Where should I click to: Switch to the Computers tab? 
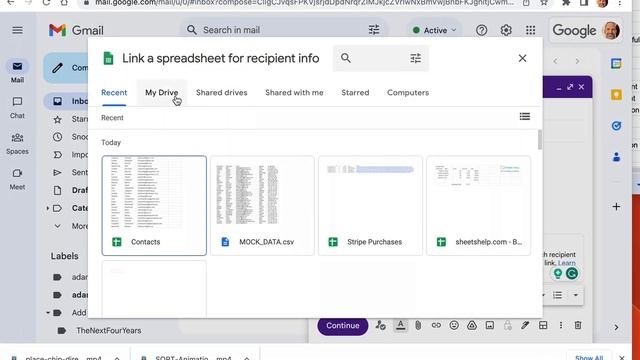408,93
